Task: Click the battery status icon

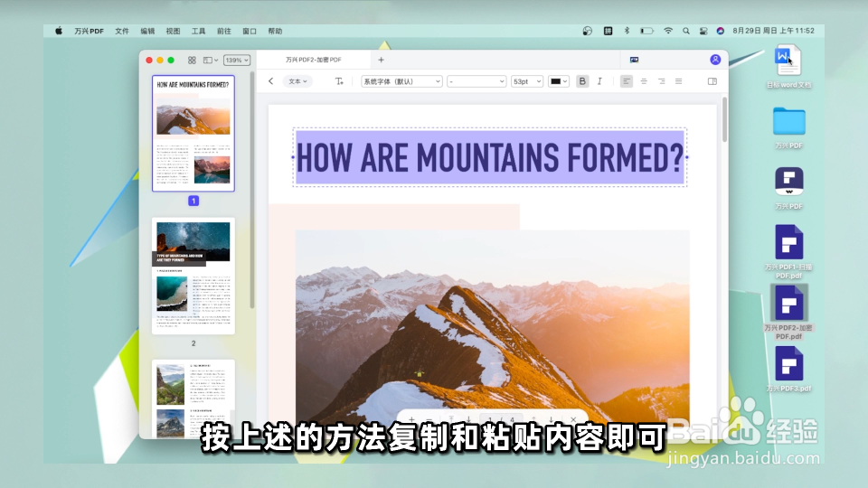Action: pos(646,31)
